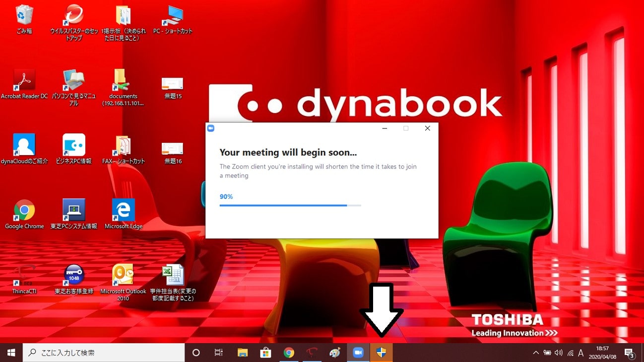Open 東芝お客様登録 desktop icon
The image size is (644, 362).
[73, 279]
